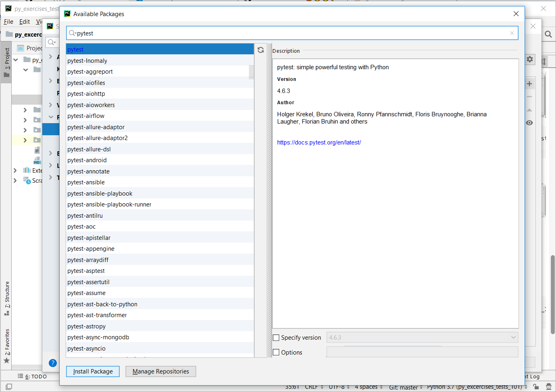
Task: Select pytest-arraydiff package
Action: [x=160, y=260]
